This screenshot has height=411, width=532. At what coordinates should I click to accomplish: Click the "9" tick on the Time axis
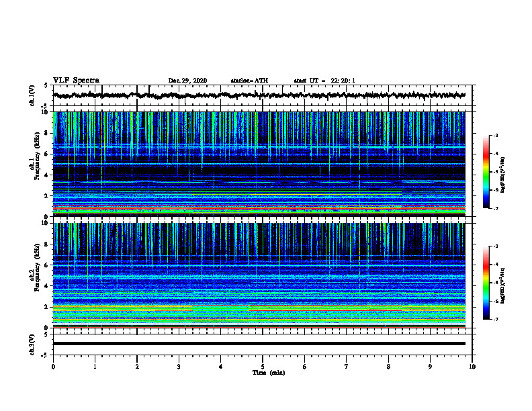[430, 367]
